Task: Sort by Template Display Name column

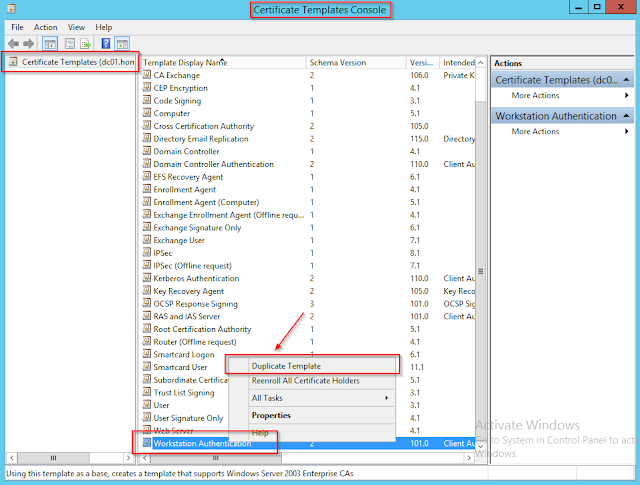Action: click(220, 62)
